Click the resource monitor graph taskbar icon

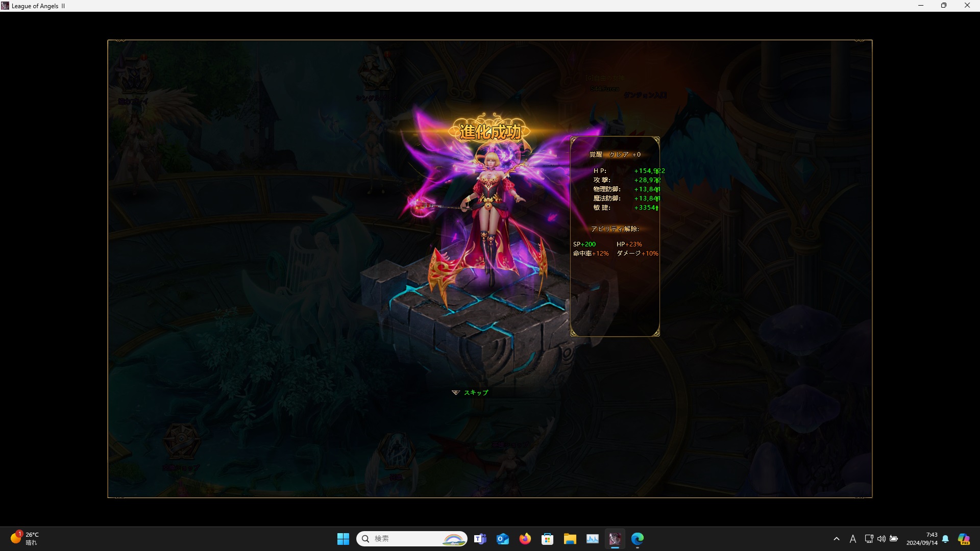coord(593,539)
